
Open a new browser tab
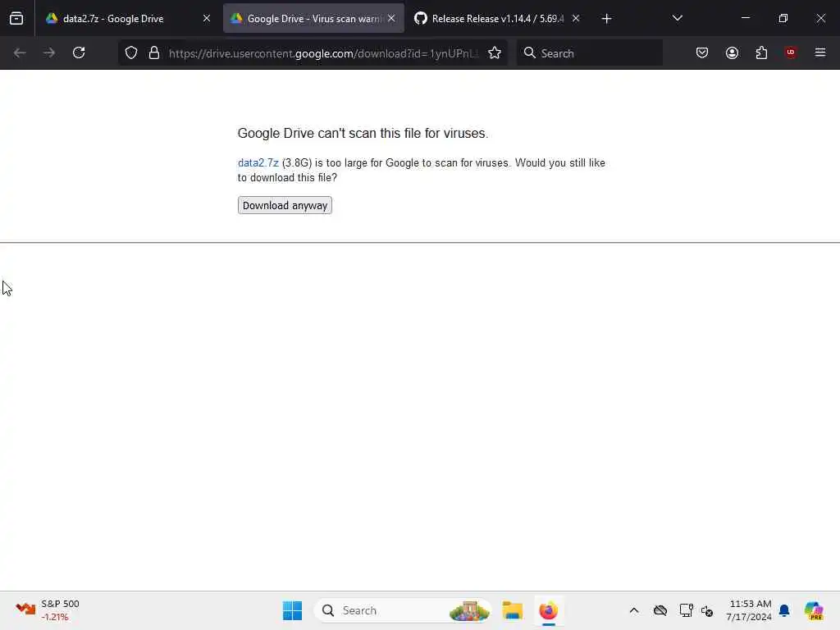[606, 19]
